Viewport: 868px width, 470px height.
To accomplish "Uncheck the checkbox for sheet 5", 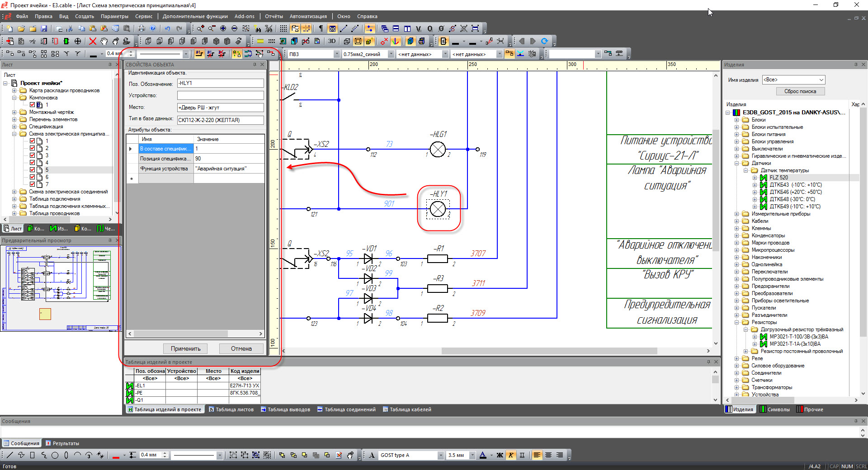I will tap(33, 170).
